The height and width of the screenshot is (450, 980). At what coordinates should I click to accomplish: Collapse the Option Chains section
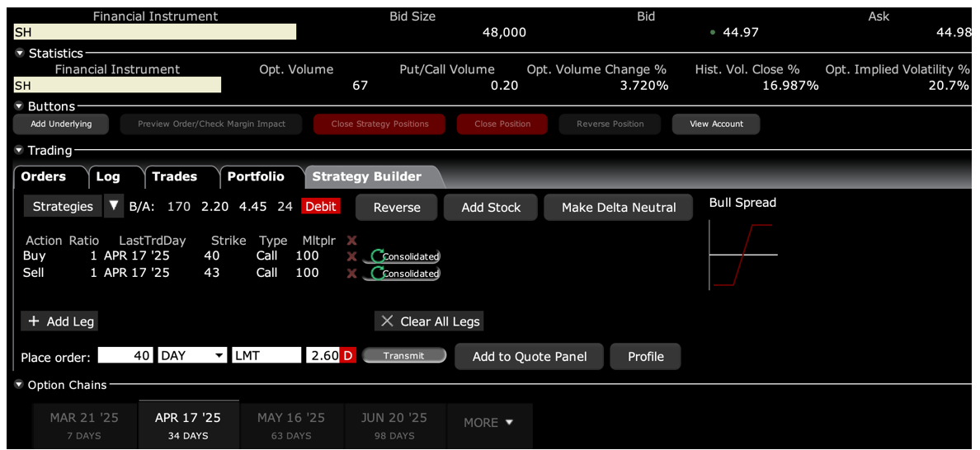point(20,385)
